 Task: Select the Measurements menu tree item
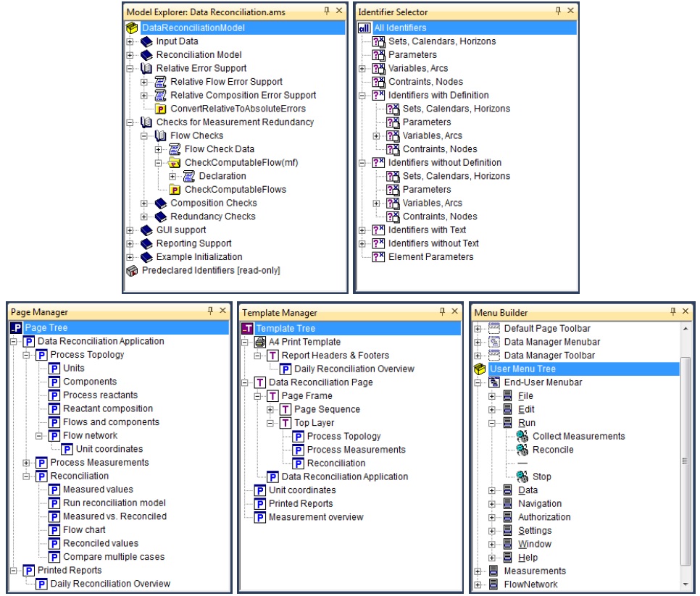point(535,571)
